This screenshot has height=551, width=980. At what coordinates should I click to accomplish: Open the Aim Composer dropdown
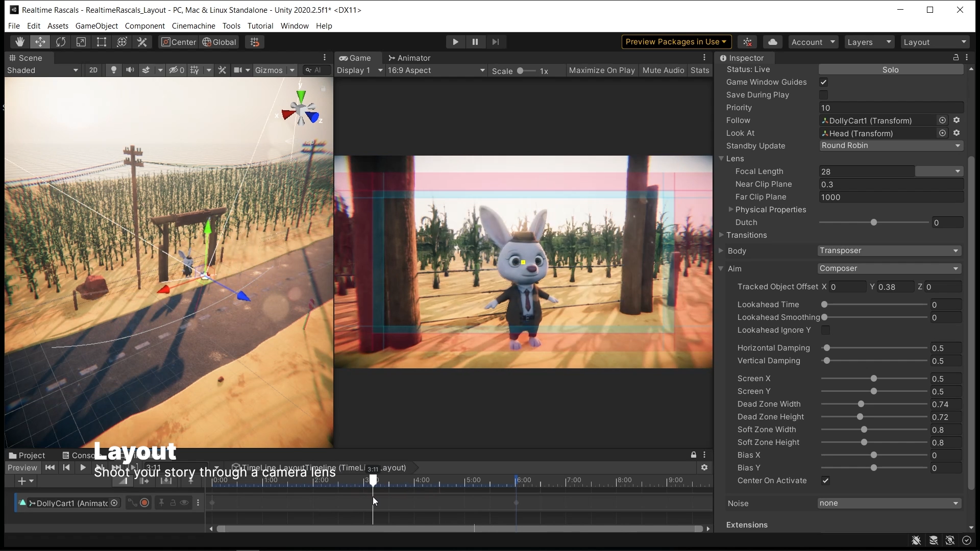click(x=889, y=268)
